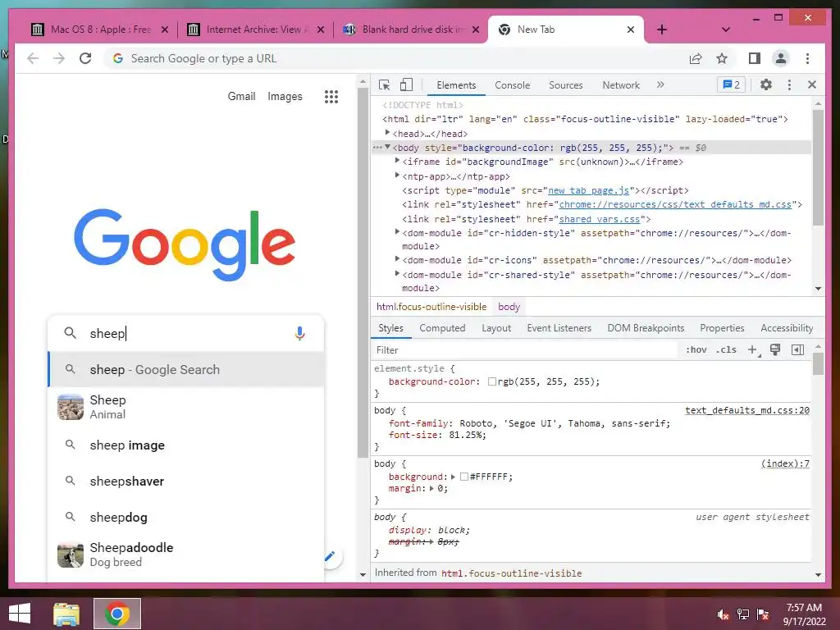840x630 pixels.
Task: Close the DevTools panel
Action: [812, 84]
